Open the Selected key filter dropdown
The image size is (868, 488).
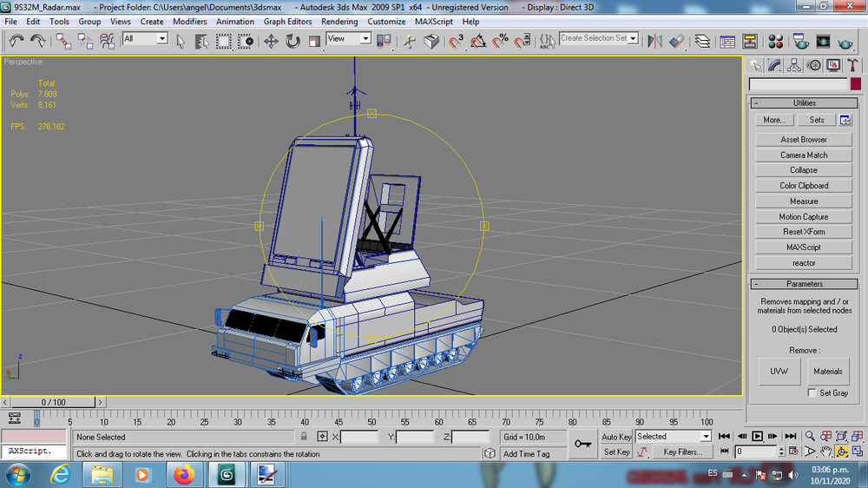click(x=674, y=437)
